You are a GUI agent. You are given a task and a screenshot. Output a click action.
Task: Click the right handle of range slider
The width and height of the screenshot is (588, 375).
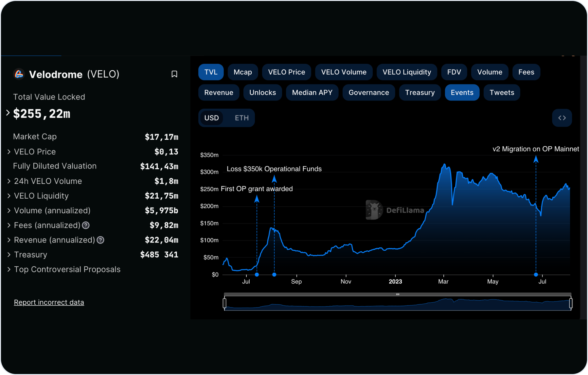coord(571,303)
